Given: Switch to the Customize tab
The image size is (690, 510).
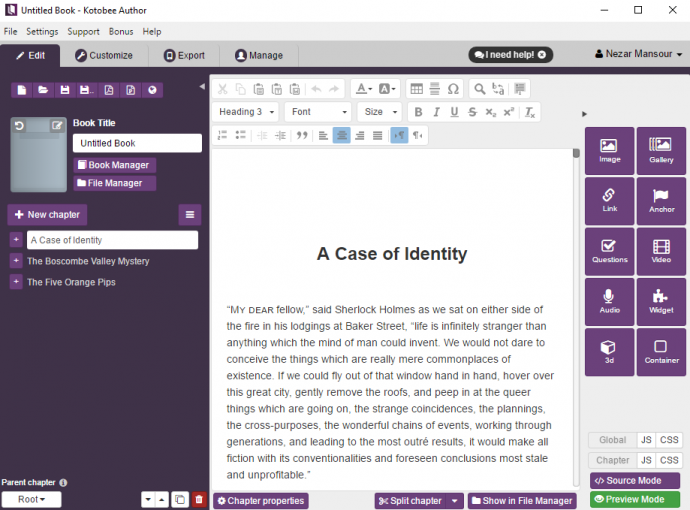Looking at the screenshot, I should click(104, 55).
